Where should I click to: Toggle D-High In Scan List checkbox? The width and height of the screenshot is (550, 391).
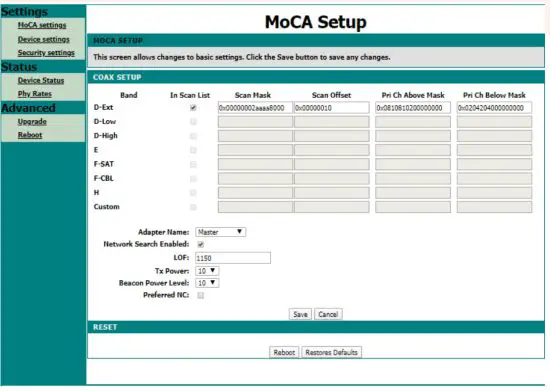pyautogui.click(x=193, y=136)
